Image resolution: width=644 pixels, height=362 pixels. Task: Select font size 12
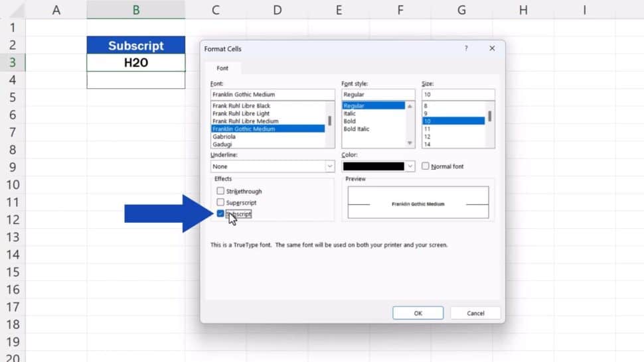click(x=427, y=137)
